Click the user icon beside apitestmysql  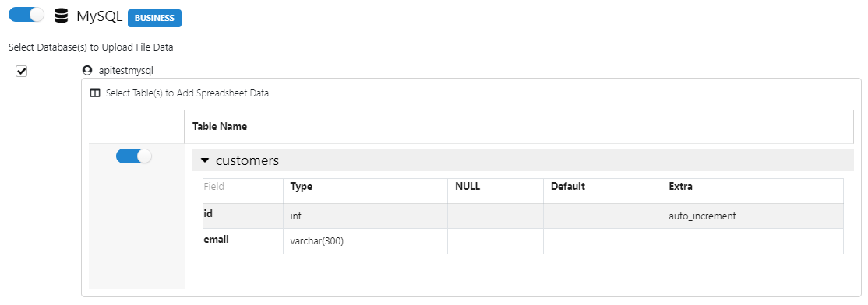click(x=86, y=71)
